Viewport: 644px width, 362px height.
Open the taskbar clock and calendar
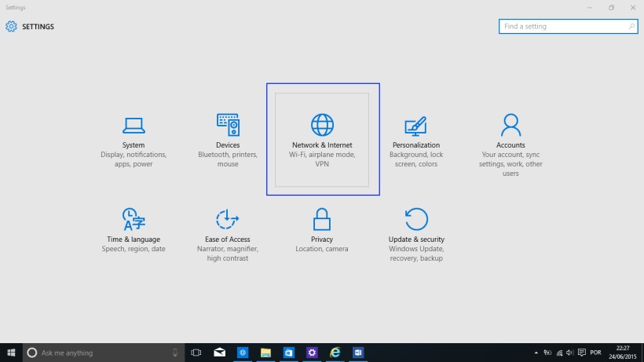[x=624, y=353]
